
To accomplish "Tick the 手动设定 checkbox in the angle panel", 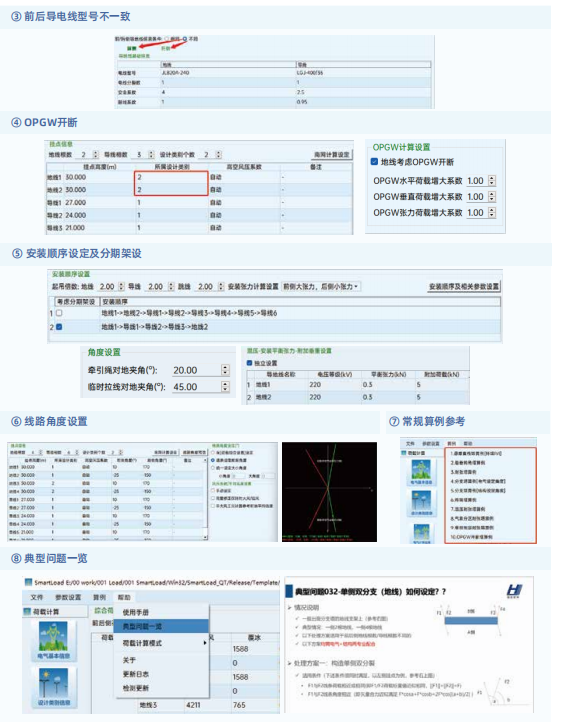I will pyautogui.click(x=214, y=491).
